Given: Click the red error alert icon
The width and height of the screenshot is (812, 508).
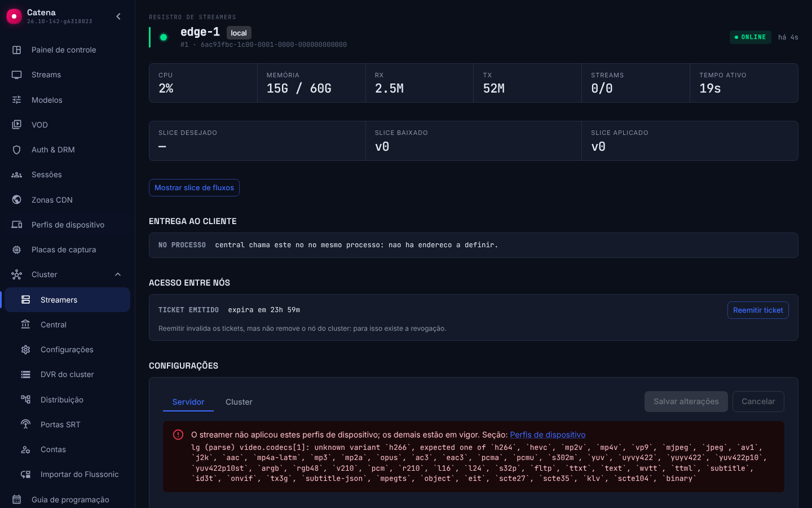Looking at the screenshot, I should click(x=178, y=435).
